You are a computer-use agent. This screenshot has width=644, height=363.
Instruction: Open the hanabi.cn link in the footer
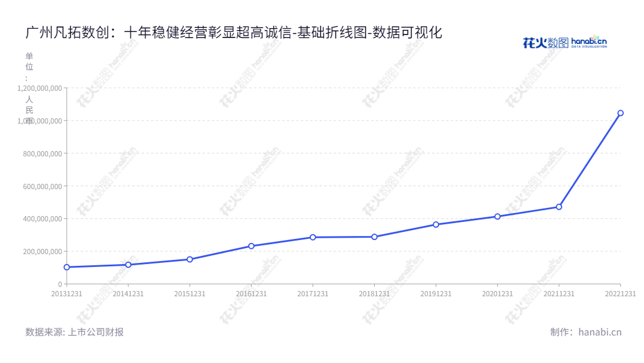(598, 331)
